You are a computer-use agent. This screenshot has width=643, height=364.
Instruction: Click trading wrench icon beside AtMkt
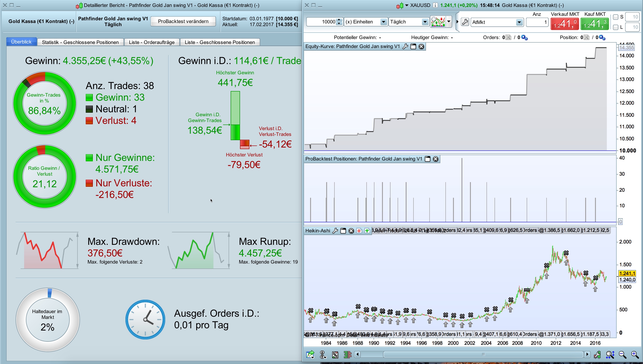(x=465, y=22)
